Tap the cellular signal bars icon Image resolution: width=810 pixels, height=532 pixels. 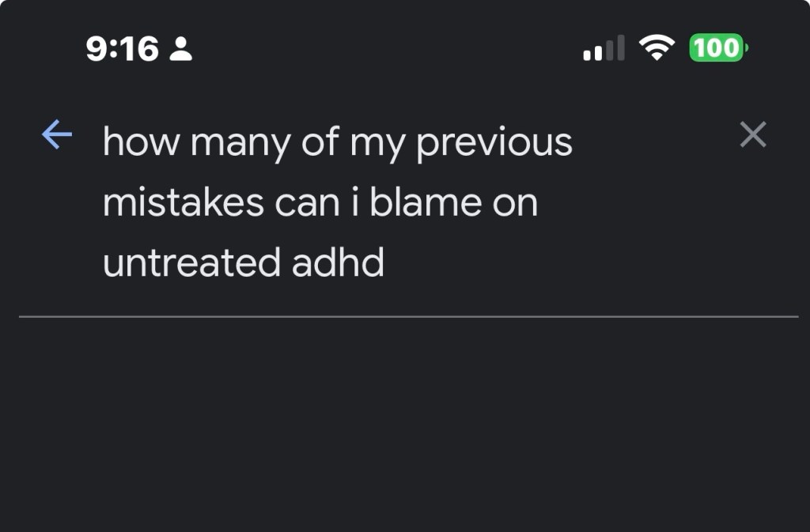[x=604, y=49]
